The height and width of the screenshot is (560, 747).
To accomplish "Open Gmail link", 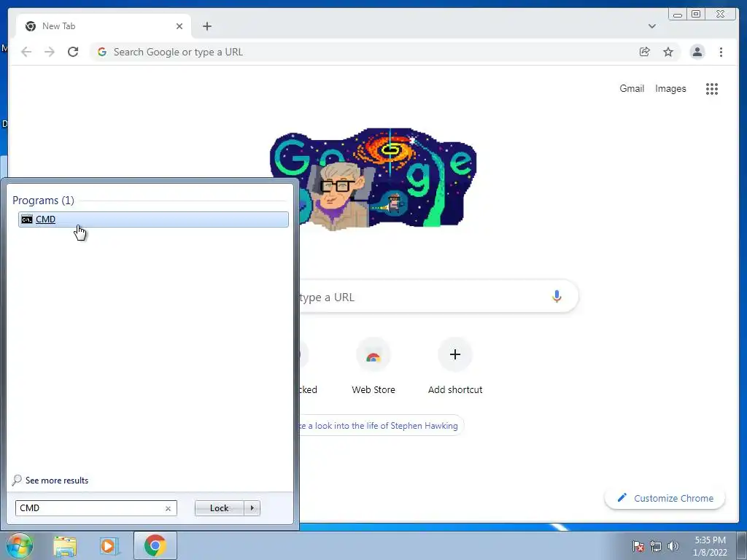I will point(632,88).
